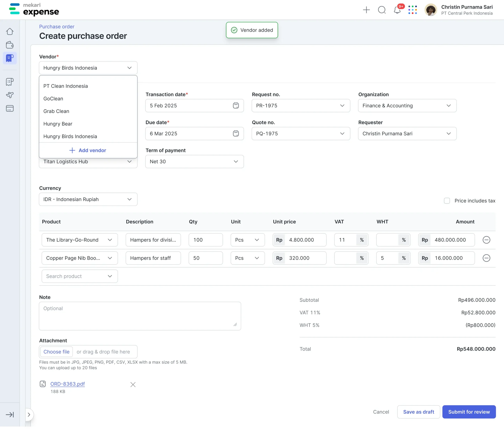
Task: Open the Pcs unit dropdown in first row
Action: click(248, 240)
